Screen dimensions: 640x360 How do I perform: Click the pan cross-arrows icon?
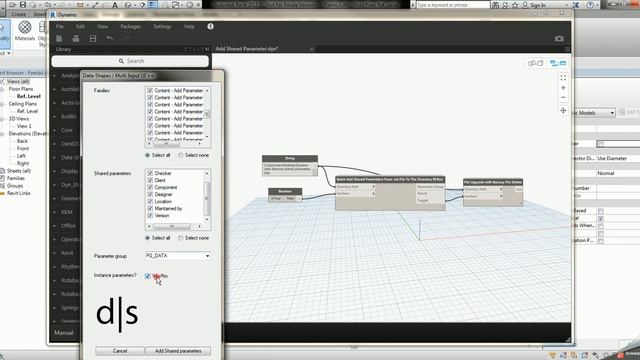click(563, 111)
